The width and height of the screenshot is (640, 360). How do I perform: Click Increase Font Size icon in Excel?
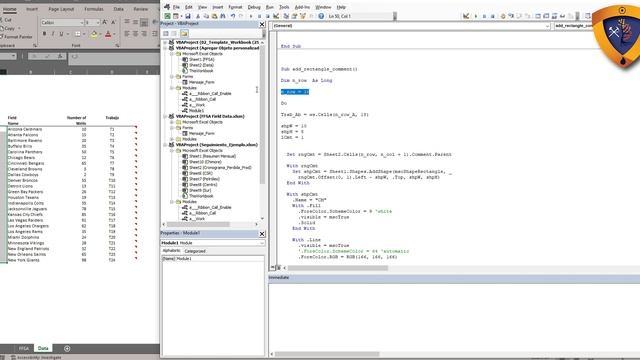pos(105,22)
